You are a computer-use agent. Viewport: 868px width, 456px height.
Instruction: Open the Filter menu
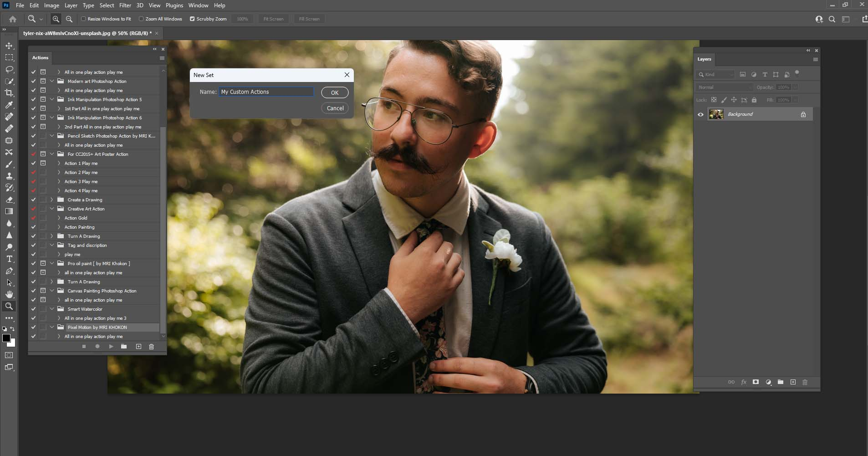[125, 5]
